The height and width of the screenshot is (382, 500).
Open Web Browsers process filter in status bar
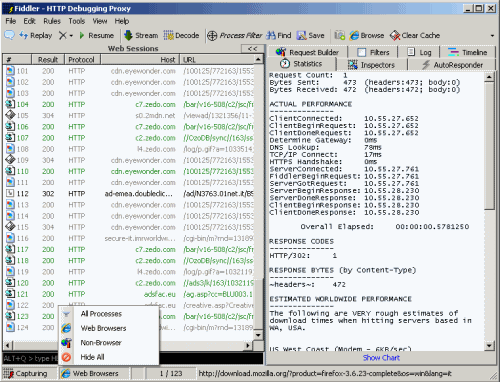[x=94, y=374]
